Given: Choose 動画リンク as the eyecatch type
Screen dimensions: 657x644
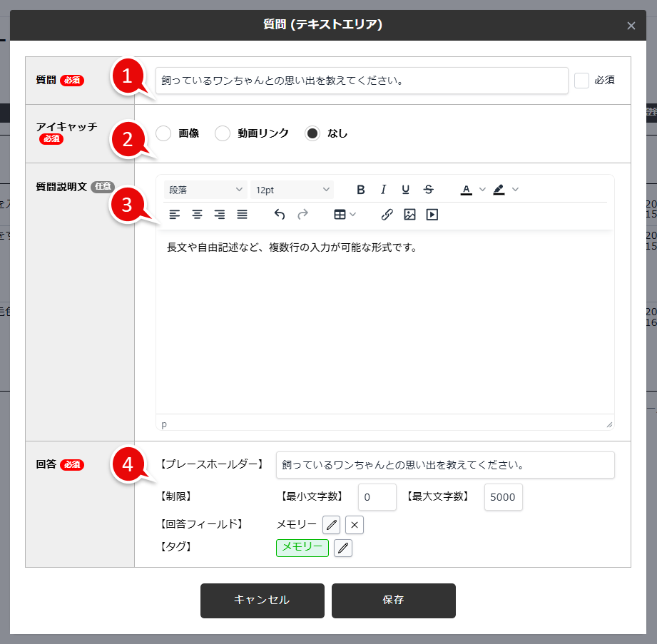Looking at the screenshot, I should click(x=221, y=133).
